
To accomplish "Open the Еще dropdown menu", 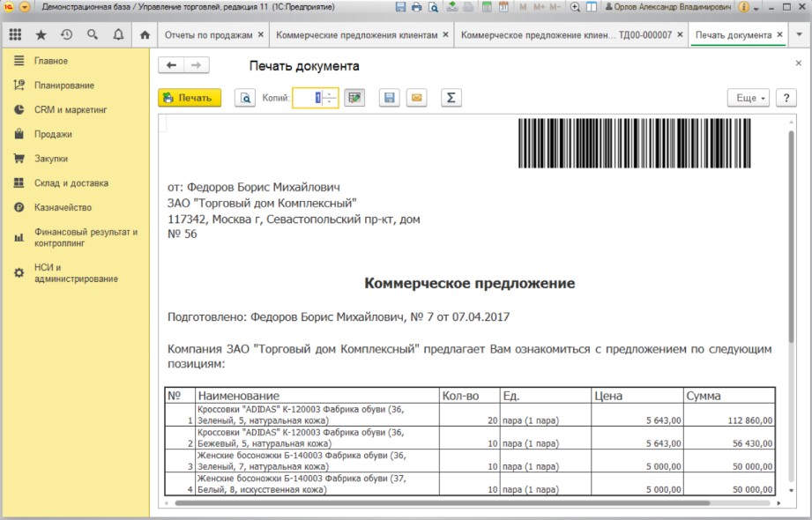I will tap(749, 97).
